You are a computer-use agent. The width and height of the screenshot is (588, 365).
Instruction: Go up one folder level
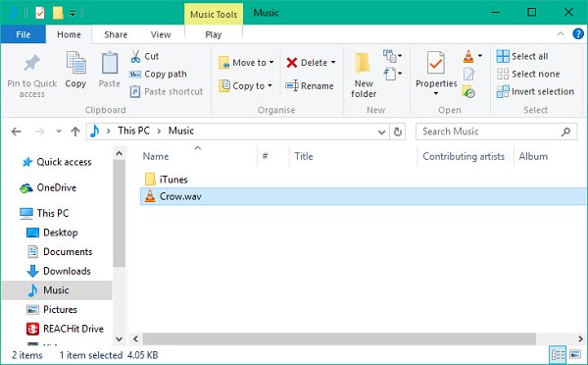pyautogui.click(x=75, y=131)
